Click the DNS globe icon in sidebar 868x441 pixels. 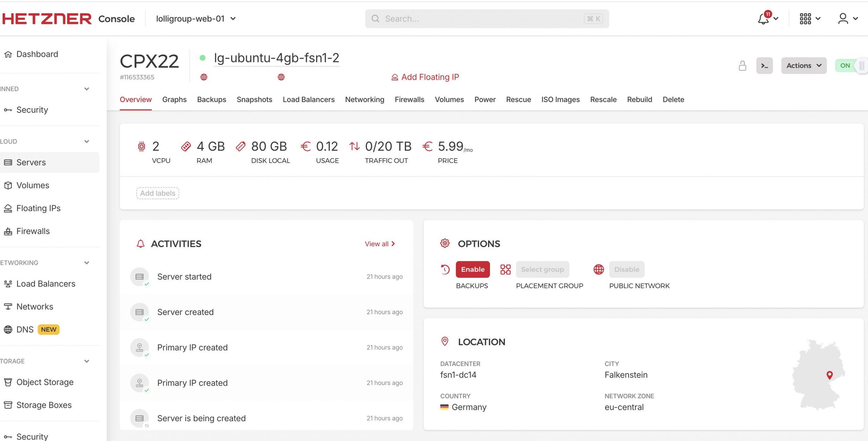(8, 329)
